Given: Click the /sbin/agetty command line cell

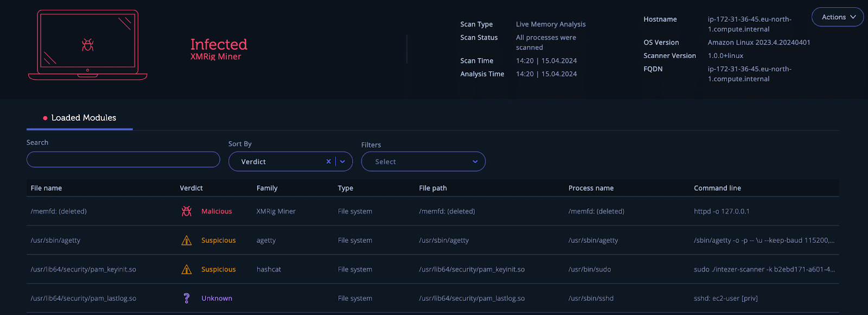Looking at the screenshot, I should [764, 240].
